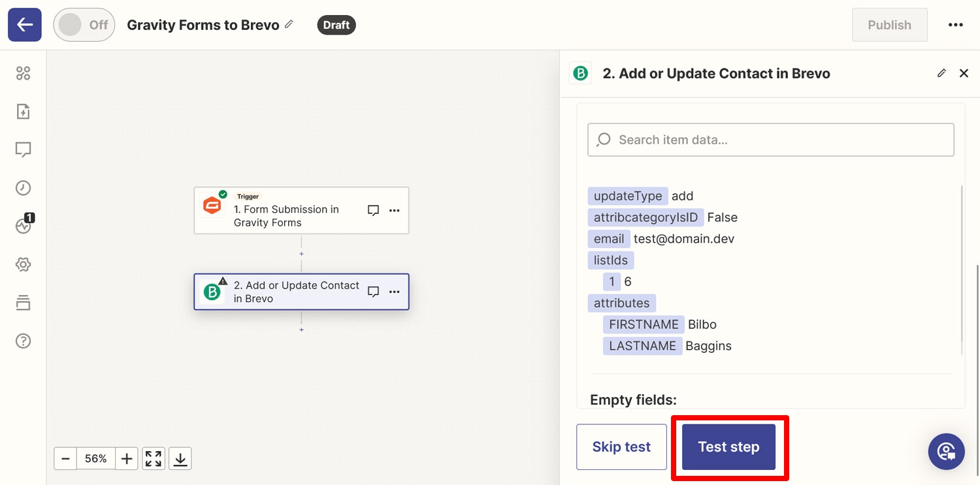Open the apps grid sidebar icon
The width and height of the screenshot is (980, 485).
[x=24, y=73]
